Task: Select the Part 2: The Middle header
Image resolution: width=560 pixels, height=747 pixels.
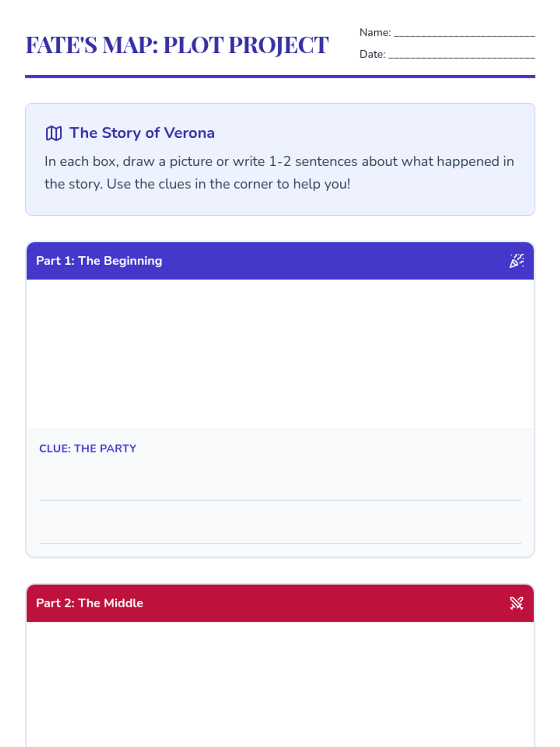Action: tap(280, 603)
